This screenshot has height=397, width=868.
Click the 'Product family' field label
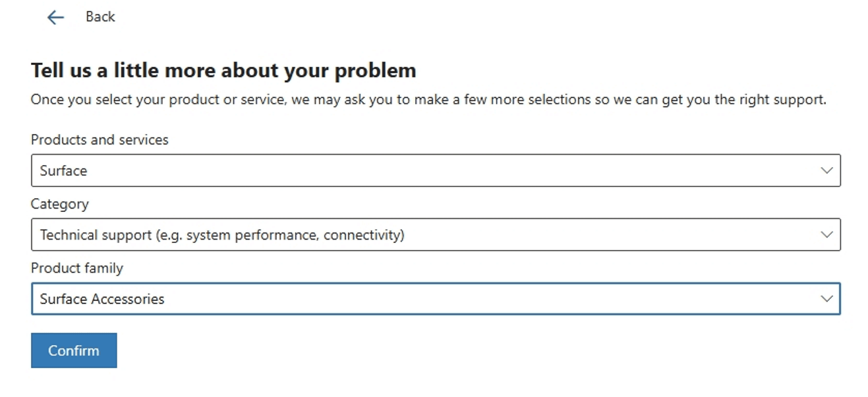click(x=77, y=268)
